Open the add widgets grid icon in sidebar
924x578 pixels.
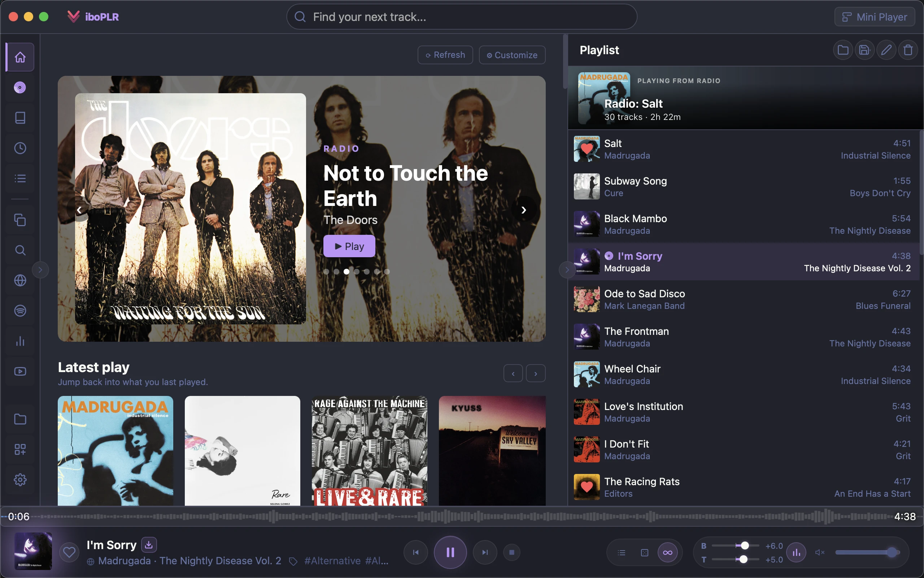pyautogui.click(x=20, y=449)
